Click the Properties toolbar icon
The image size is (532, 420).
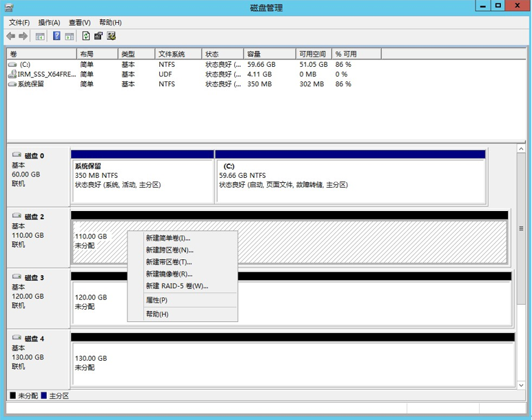pos(99,36)
